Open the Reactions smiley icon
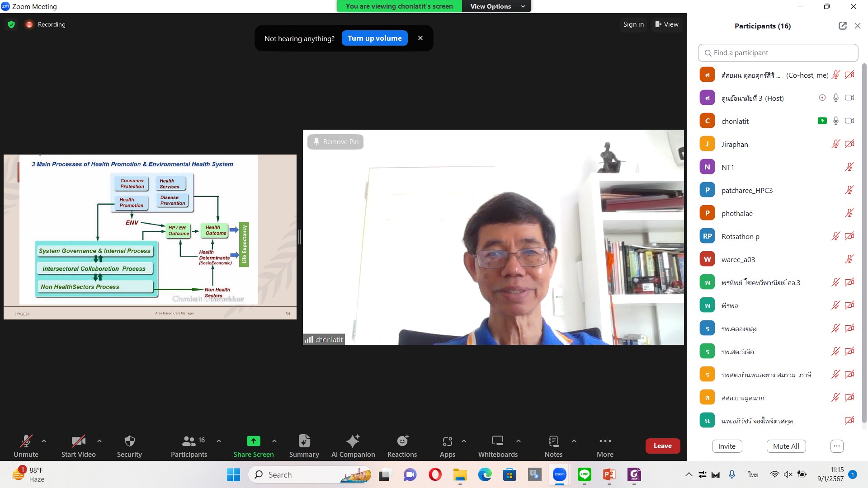This screenshot has height=488, width=868. tap(402, 441)
